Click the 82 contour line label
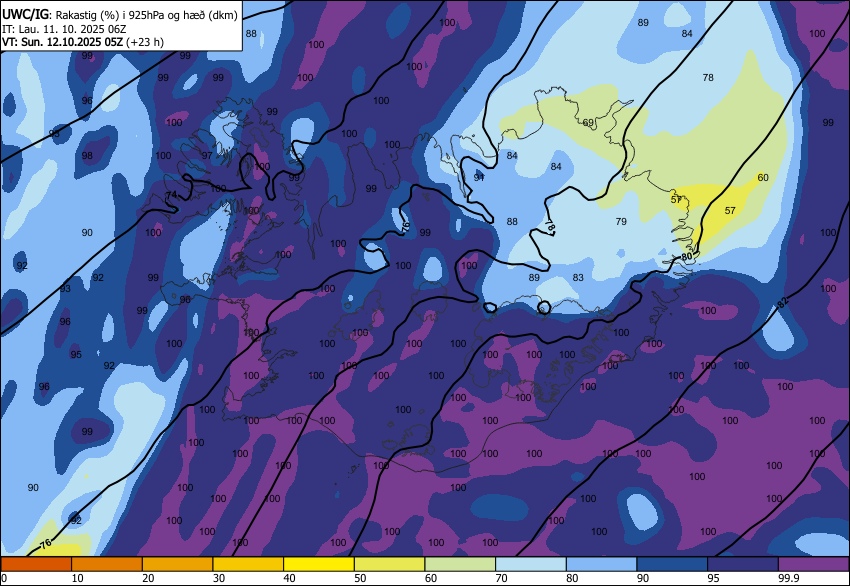 pos(782,303)
